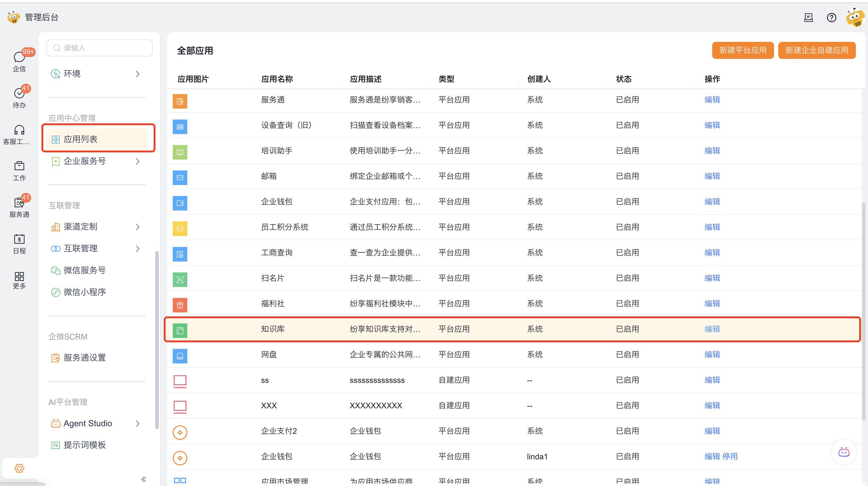Open the 工作 briefcase icon
Viewport: 868px width, 486px height.
pos(19,171)
